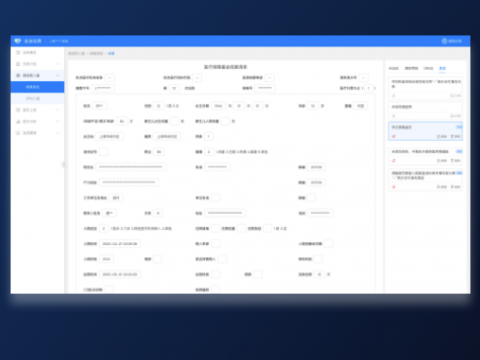Screen dimensions: 480x360
Task: Click the action icon on the first card
Action: [452, 96]
